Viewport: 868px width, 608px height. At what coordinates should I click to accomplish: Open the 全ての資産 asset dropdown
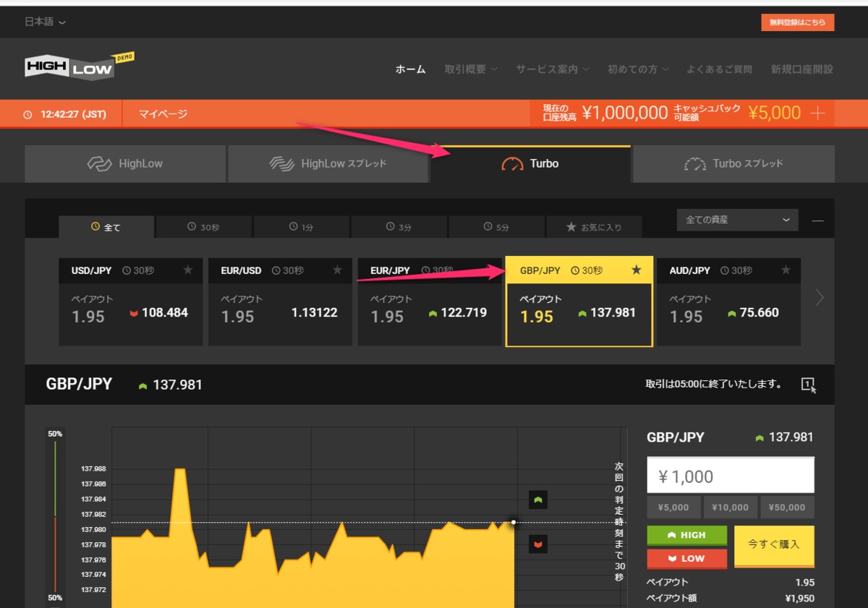738,220
